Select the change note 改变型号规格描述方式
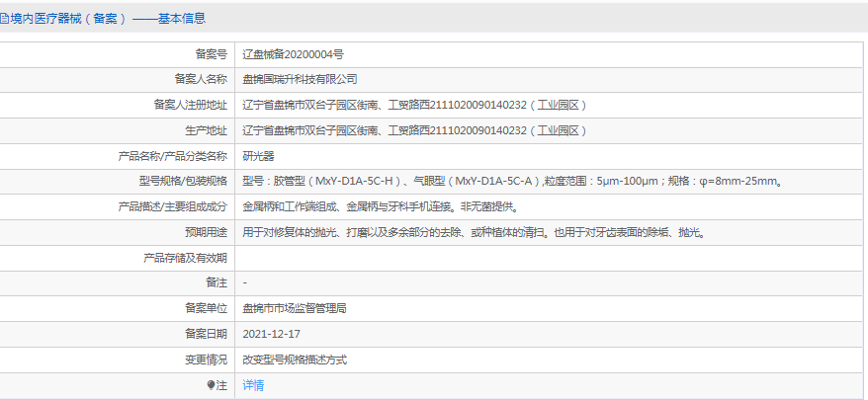Image resolution: width=868 pixels, height=400 pixels. (295, 360)
